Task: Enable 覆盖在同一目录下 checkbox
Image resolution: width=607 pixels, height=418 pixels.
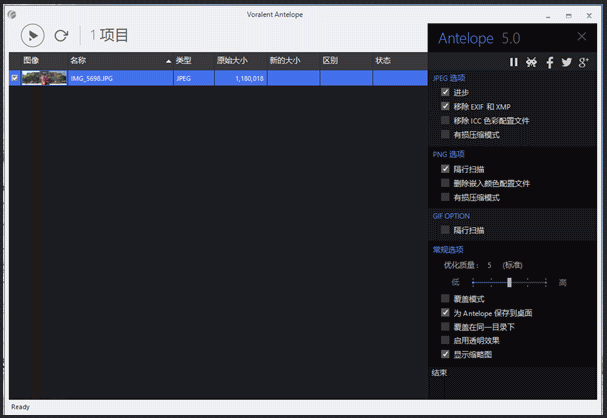Action: (x=445, y=327)
